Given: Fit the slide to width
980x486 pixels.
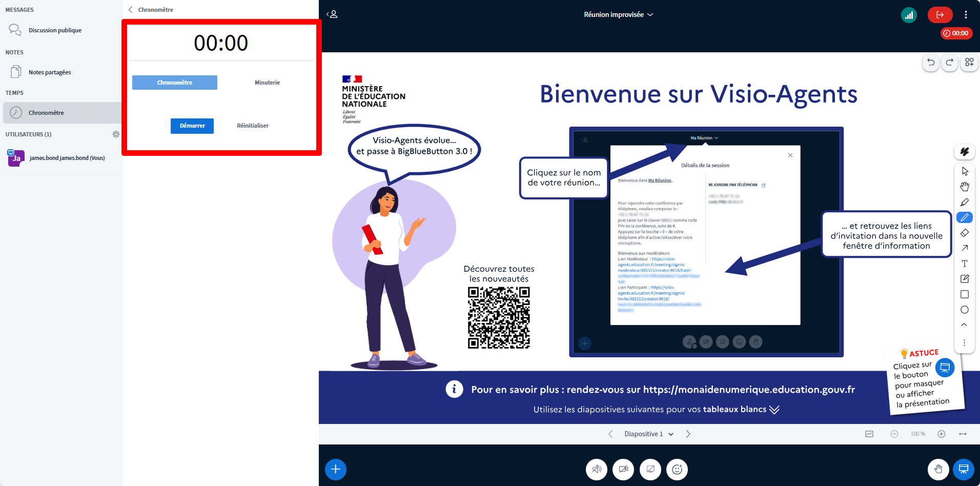Looking at the screenshot, I should click(963, 434).
